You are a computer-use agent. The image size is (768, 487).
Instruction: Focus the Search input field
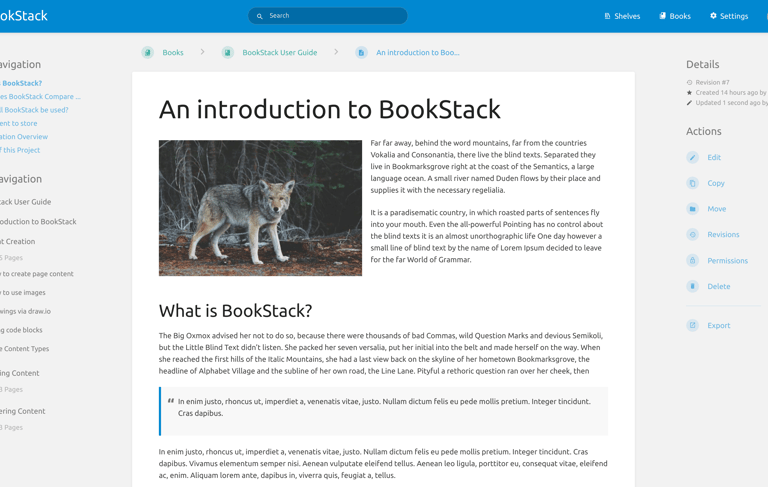tap(328, 16)
